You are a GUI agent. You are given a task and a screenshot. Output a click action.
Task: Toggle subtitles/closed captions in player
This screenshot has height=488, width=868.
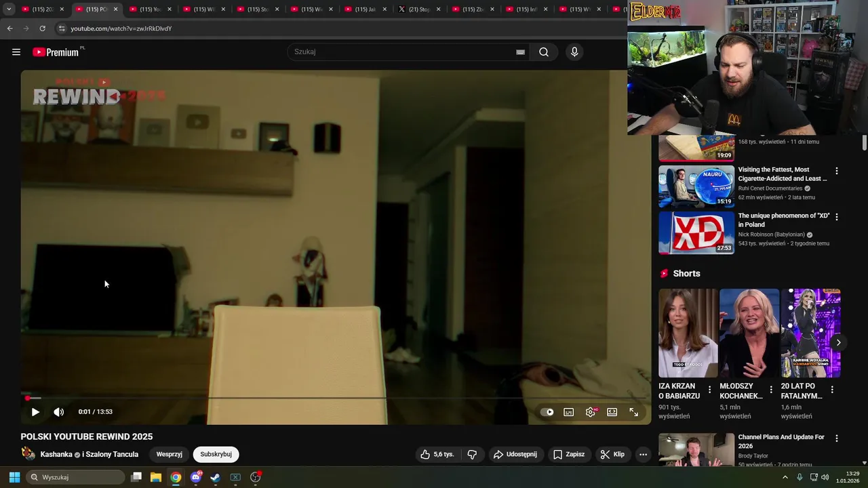click(569, 412)
